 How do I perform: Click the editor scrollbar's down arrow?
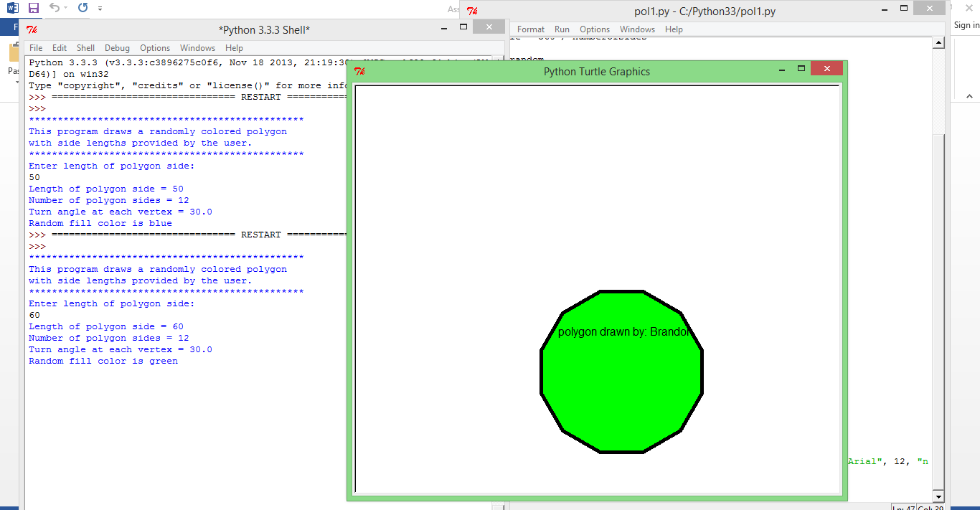(x=938, y=496)
